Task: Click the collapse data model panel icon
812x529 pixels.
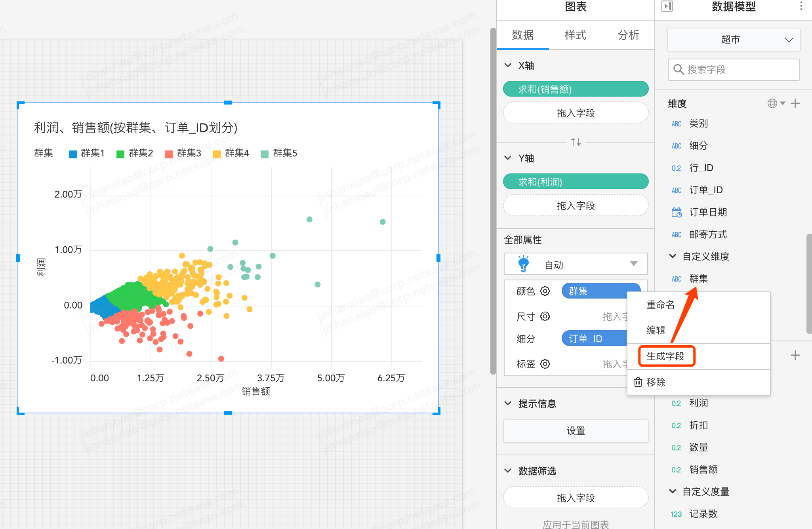Action: pos(667,6)
